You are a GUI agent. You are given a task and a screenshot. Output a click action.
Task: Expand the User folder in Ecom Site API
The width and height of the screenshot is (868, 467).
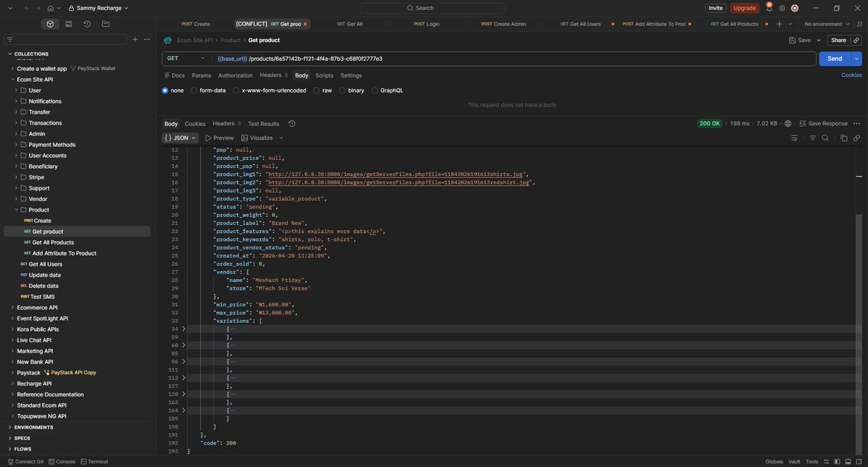point(16,91)
